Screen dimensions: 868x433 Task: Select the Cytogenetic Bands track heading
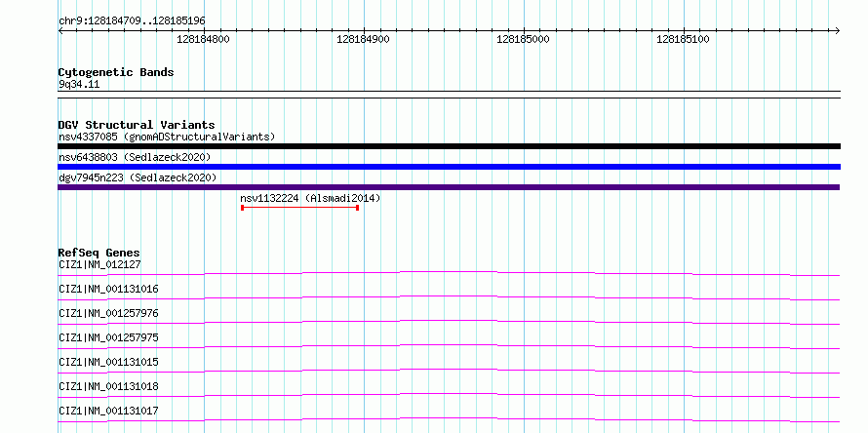pyautogui.click(x=116, y=72)
